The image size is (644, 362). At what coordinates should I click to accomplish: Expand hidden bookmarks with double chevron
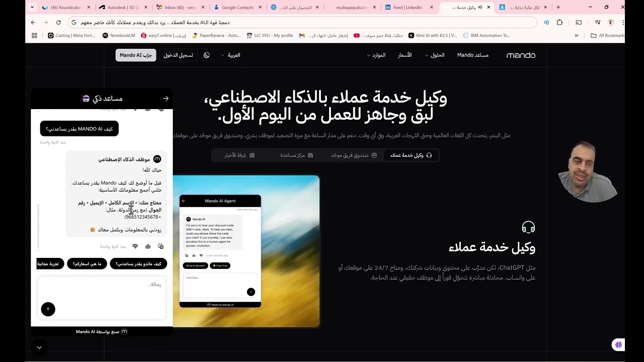point(576,36)
